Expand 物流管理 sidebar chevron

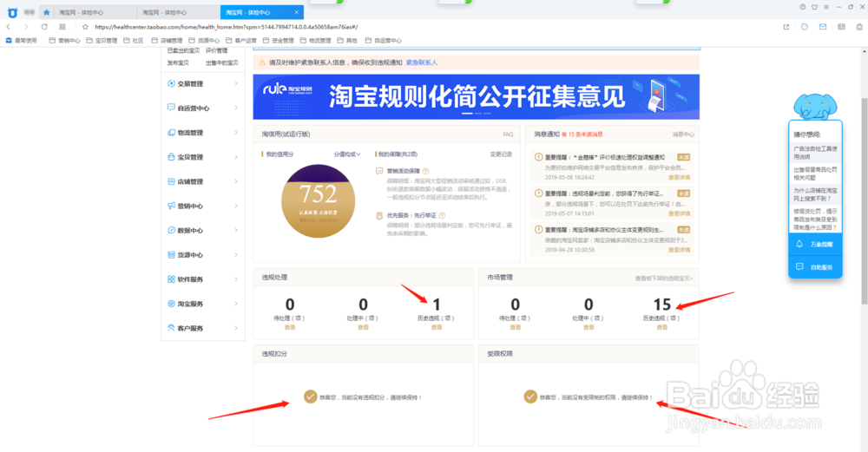(x=236, y=133)
